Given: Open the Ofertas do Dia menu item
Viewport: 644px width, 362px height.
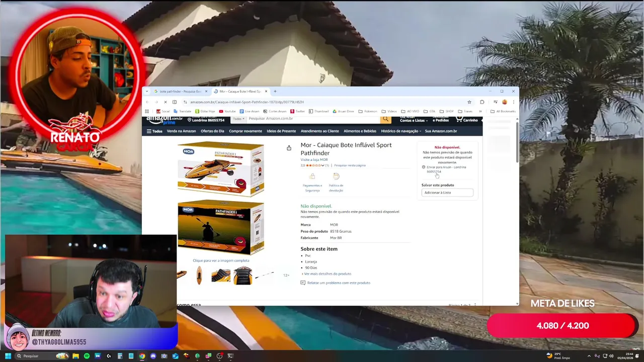Looking at the screenshot, I should (212, 131).
